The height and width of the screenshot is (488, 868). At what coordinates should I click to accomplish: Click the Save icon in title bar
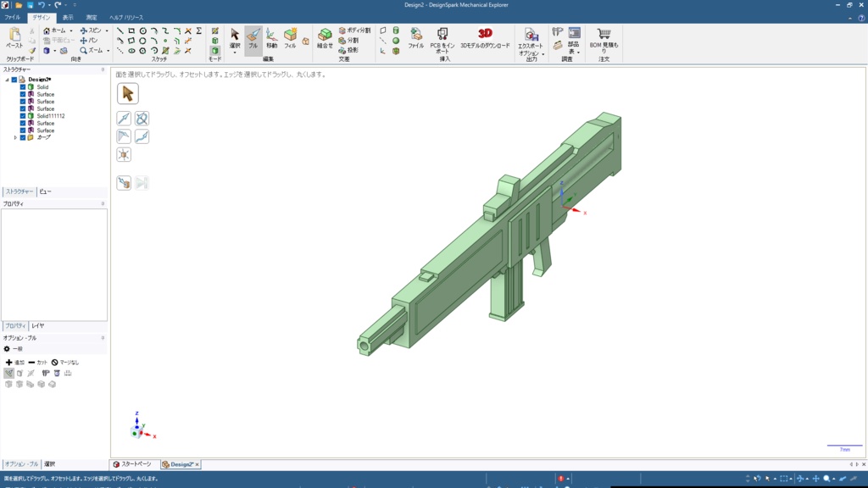point(30,5)
